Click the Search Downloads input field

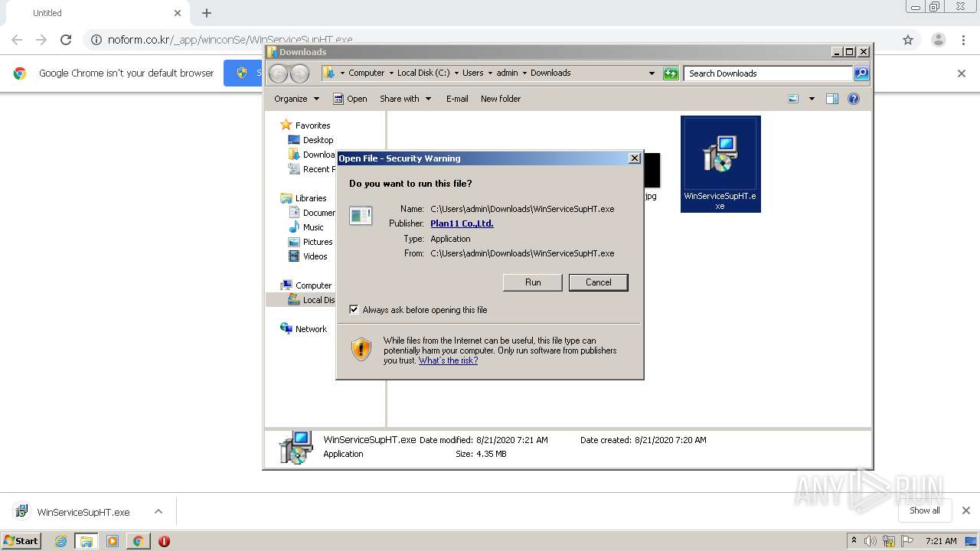click(x=767, y=73)
